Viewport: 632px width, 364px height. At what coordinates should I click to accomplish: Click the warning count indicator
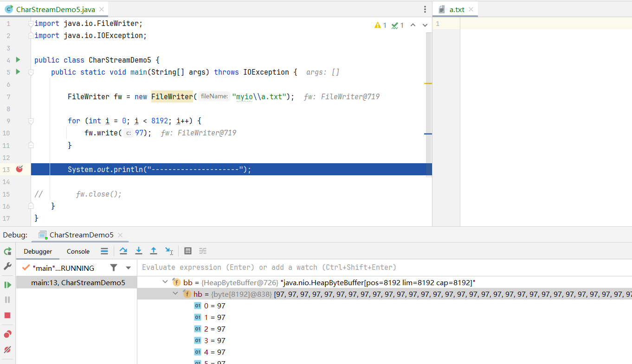click(380, 26)
